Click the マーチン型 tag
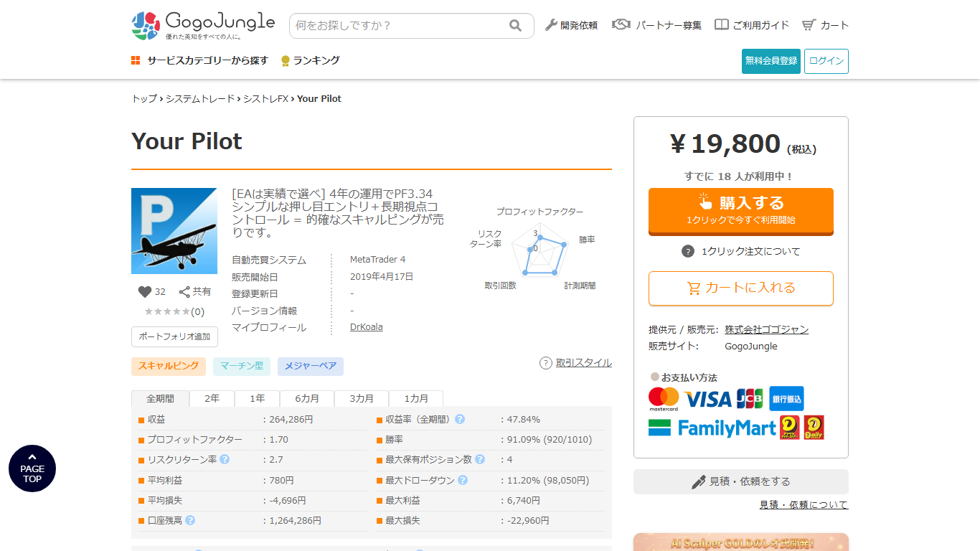The height and width of the screenshot is (551, 980). tap(242, 366)
